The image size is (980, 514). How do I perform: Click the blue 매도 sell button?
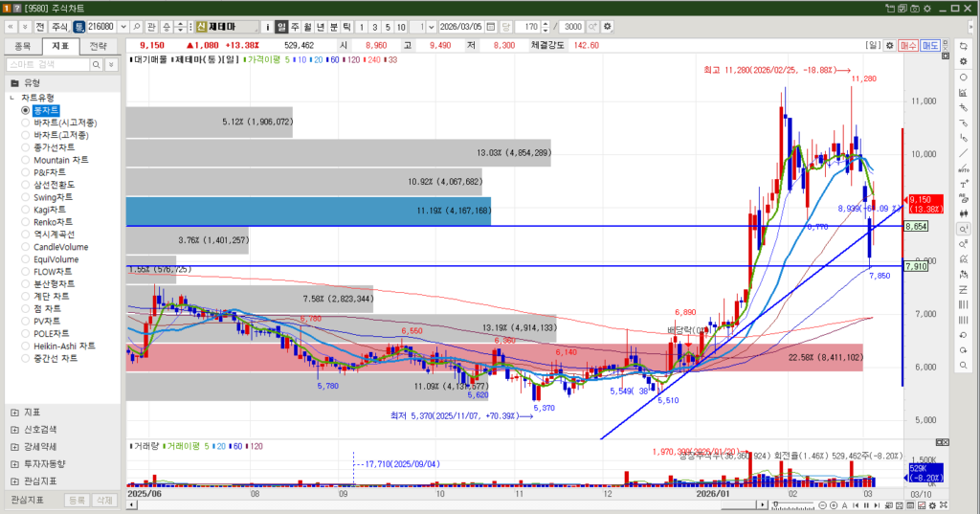click(x=930, y=45)
